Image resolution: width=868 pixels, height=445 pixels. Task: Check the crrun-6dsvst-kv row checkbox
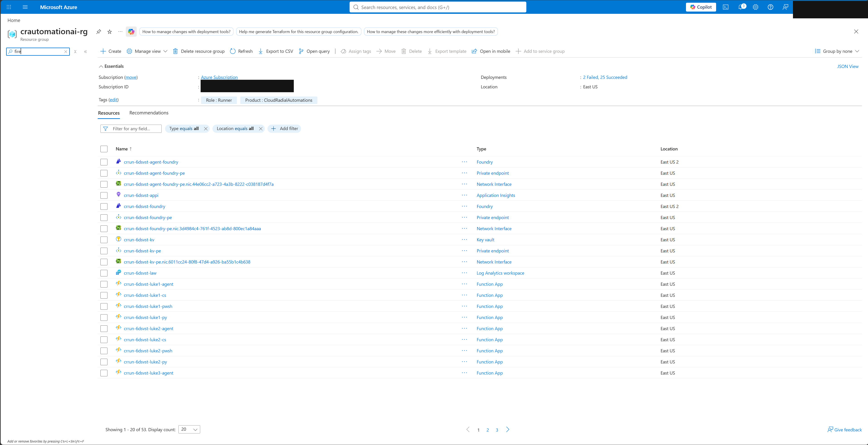pos(104,240)
